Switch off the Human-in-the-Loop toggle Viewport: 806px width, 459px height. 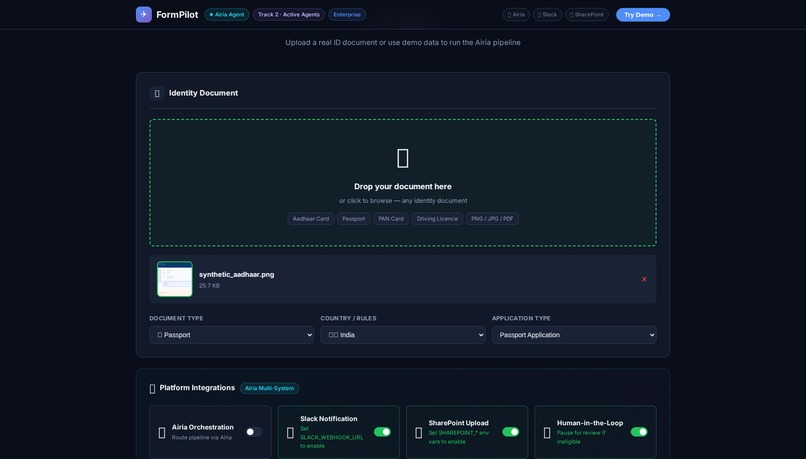click(x=639, y=432)
